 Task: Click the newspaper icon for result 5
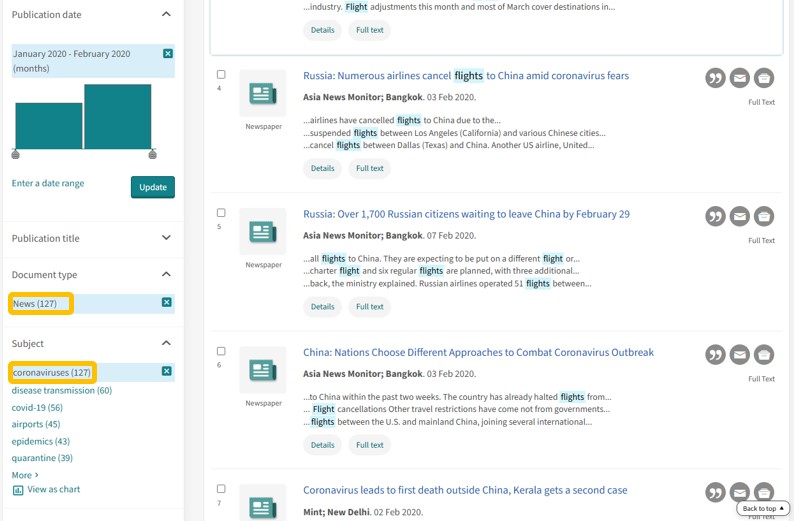[x=263, y=232]
